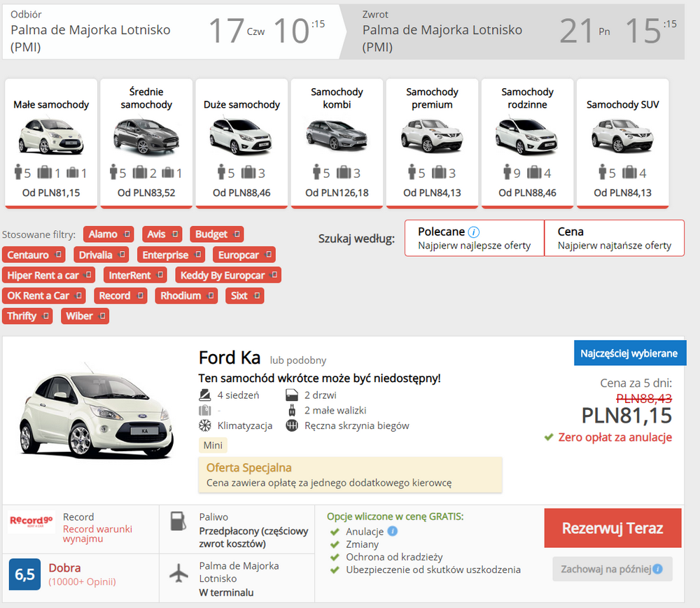Image resolution: width=700 pixels, height=608 pixels.
Task: Click the Zero opłat za anulacje text
Action: coord(615,437)
